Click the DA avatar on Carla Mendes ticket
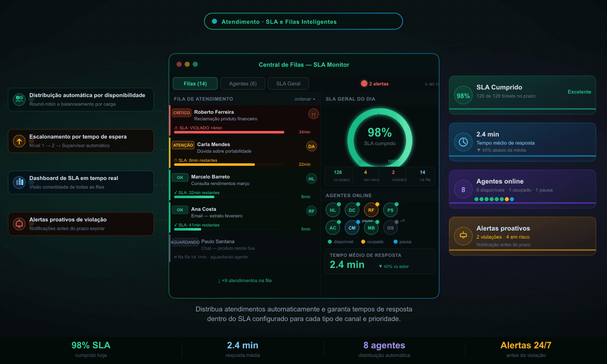This screenshot has width=607, height=364. tap(312, 147)
